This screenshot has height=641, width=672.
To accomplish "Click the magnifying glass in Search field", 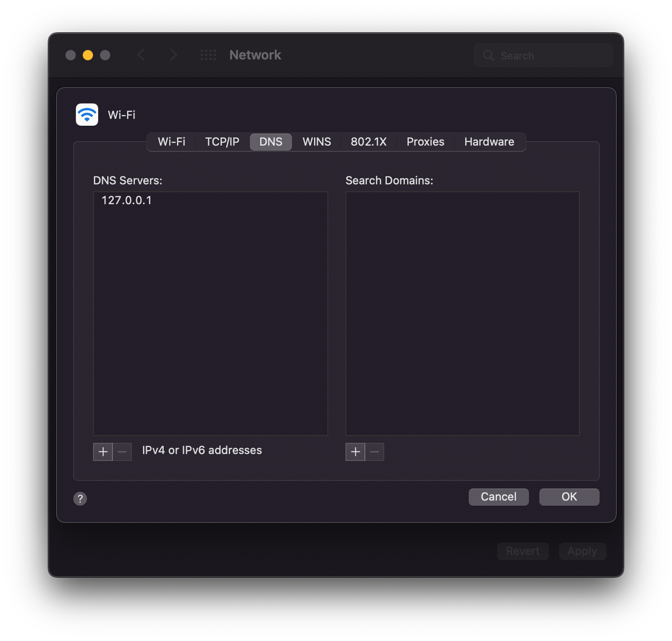I will (488, 55).
